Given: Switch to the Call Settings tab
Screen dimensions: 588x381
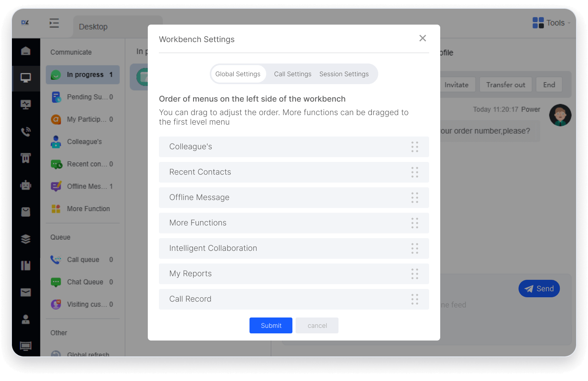Looking at the screenshot, I should coord(292,74).
